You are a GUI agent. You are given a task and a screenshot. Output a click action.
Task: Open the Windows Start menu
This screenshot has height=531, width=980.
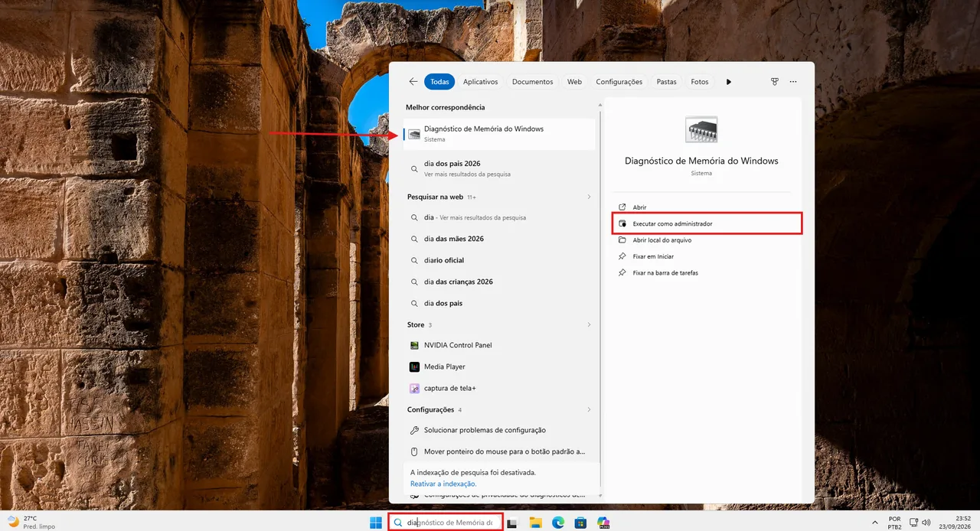pos(376,523)
